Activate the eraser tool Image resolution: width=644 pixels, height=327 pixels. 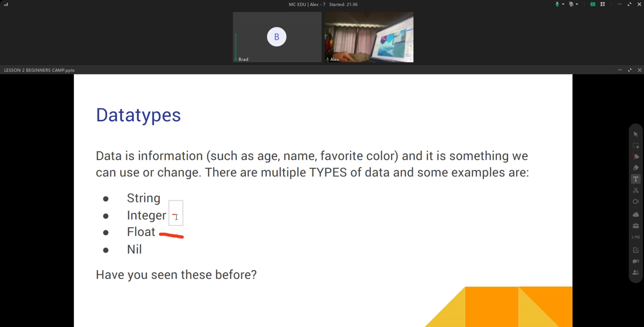636,168
